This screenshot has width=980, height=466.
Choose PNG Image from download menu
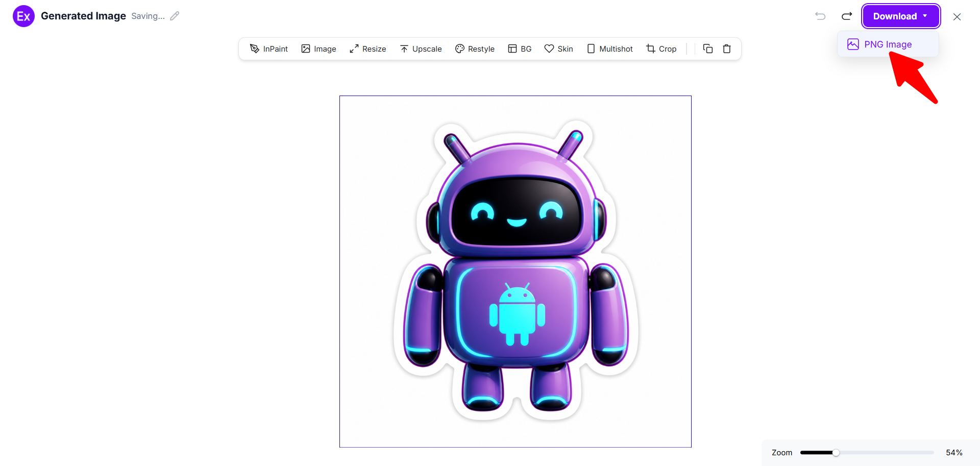888,44
